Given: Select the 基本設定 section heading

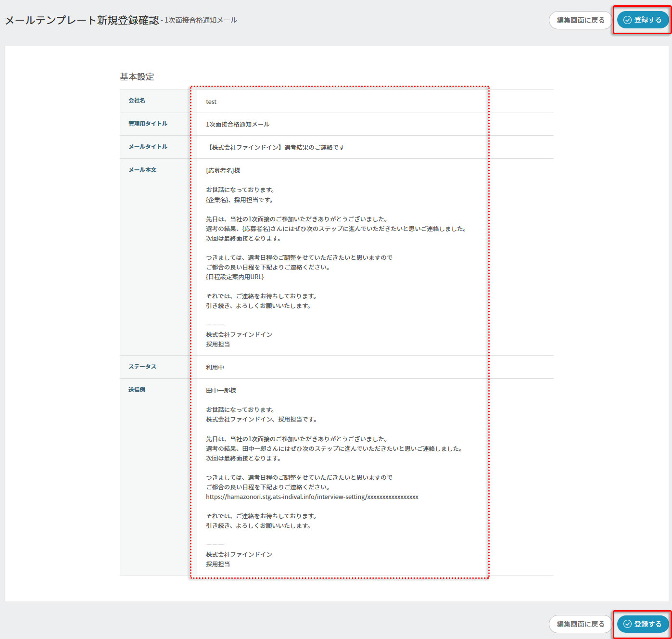Looking at the screenshot, I should (137, 77).
